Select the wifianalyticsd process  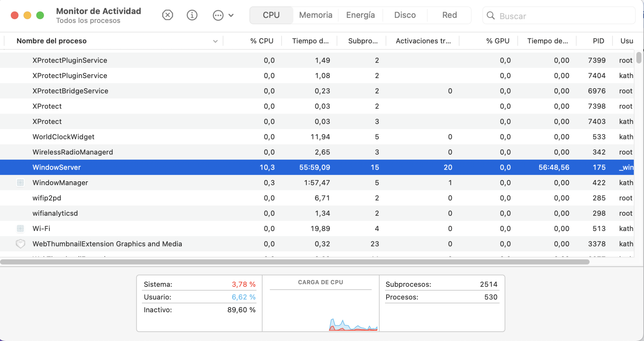tap(317, 213)
